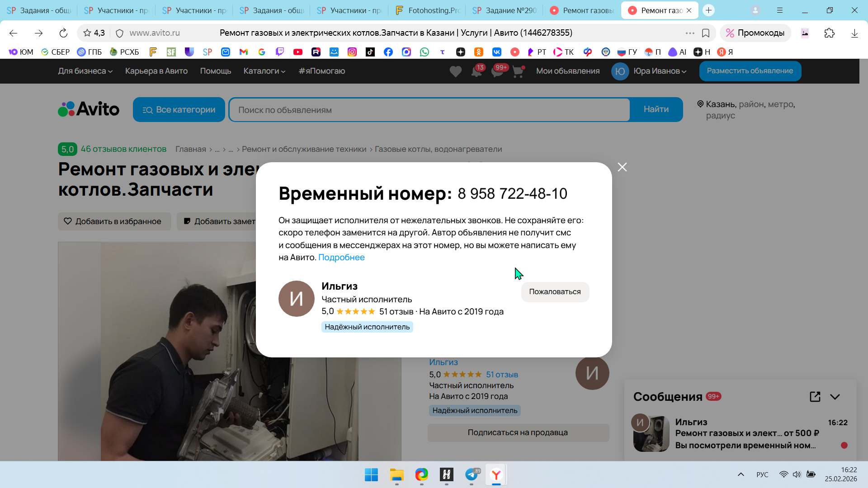Bookmark this page with bookmark icon
The image size is (868, 488).
pos(705,33)
